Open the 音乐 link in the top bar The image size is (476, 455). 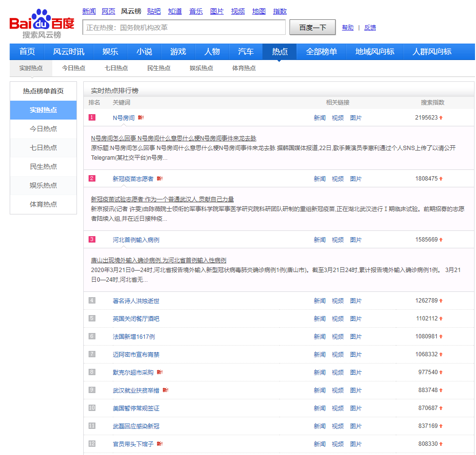click(196, 11)
